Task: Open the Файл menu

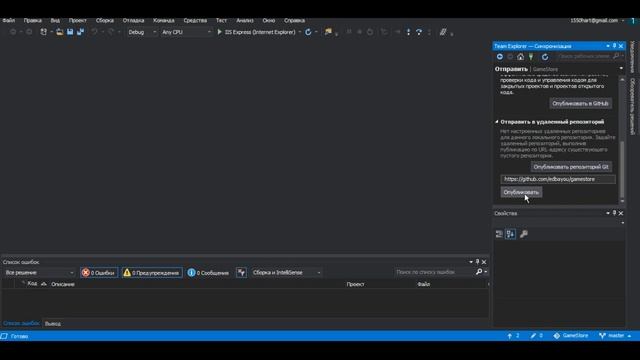Action: [x=9, y=20]
